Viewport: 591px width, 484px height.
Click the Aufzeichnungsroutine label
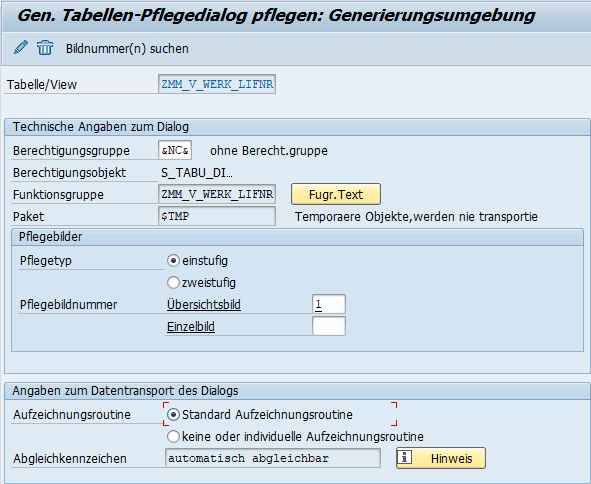(72, 415)
